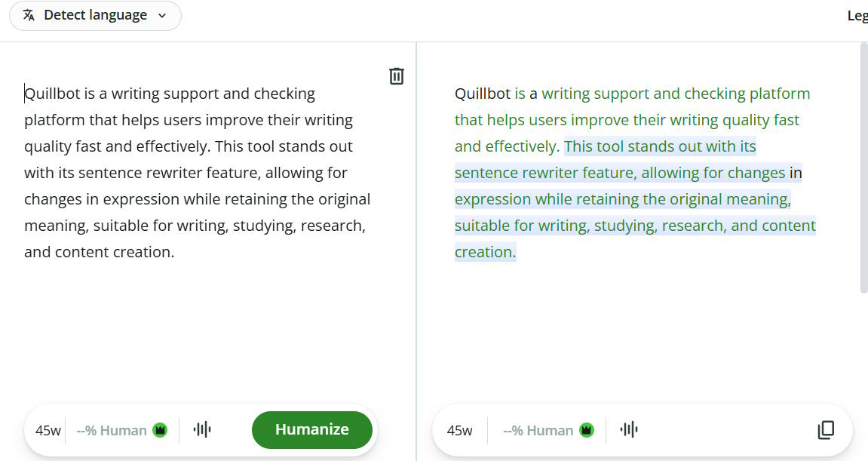Check output panel --% Human score
The image size is (868, 461).
point(538,431)
